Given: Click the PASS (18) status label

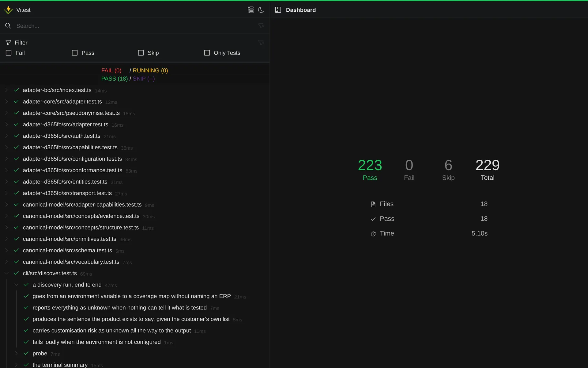Looking at the screenshot, I should point(115,79).
